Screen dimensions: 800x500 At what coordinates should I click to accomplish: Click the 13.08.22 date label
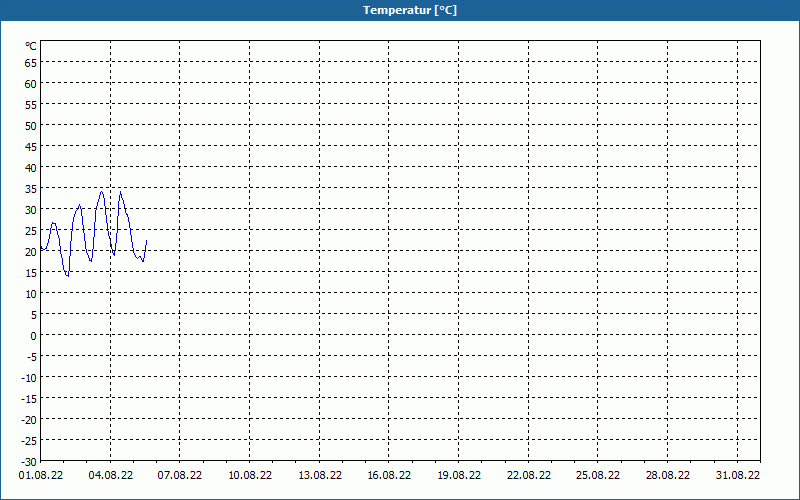pos(320,476)
